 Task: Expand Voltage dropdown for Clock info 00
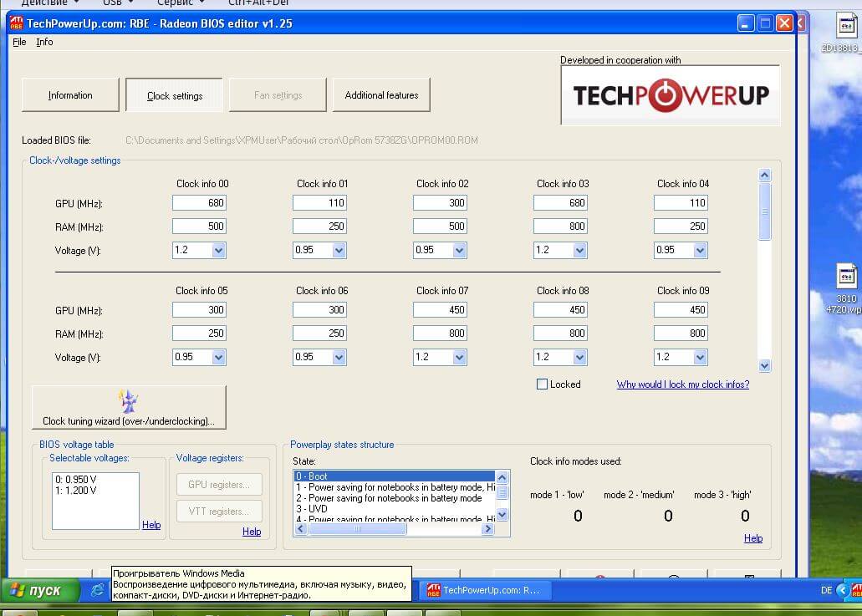218,250
